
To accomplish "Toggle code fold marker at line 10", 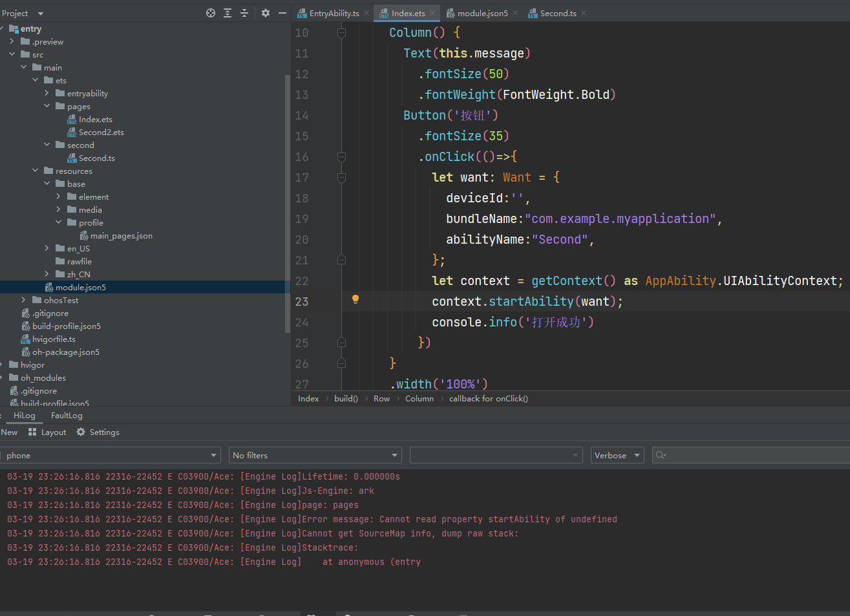I will 341,33.
